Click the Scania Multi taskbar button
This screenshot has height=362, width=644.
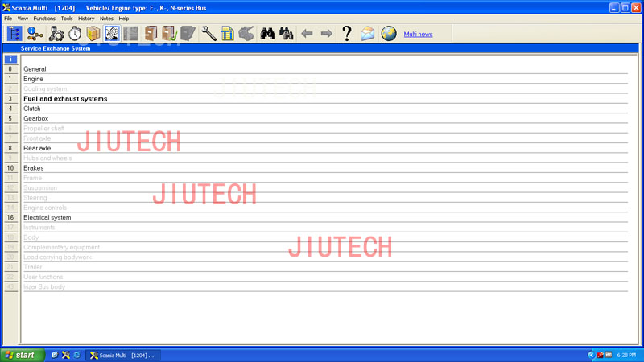tap(123, 355)
